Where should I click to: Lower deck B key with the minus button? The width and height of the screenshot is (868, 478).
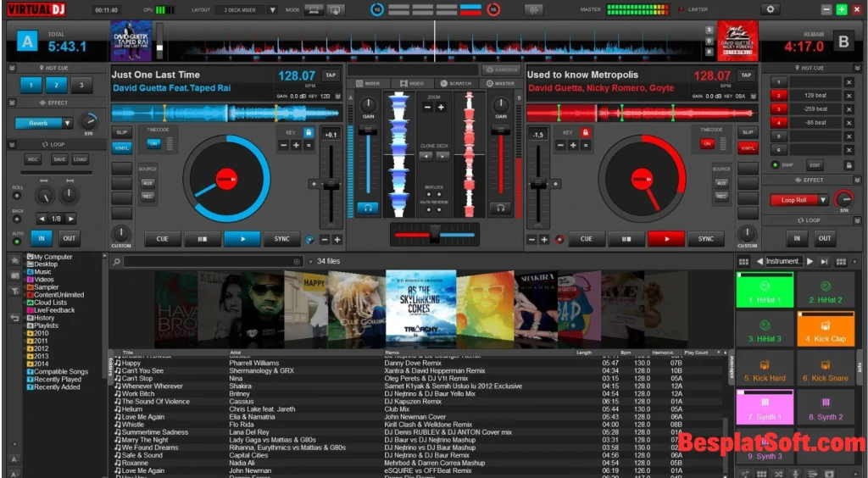(x=560, y=146)
